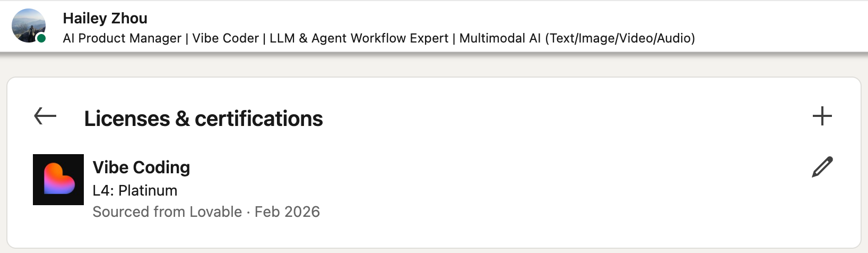Select the "Vibe Coder" headline text
Image resolution: width=868 pixels, height=253 pixels.
coord(225,38)
